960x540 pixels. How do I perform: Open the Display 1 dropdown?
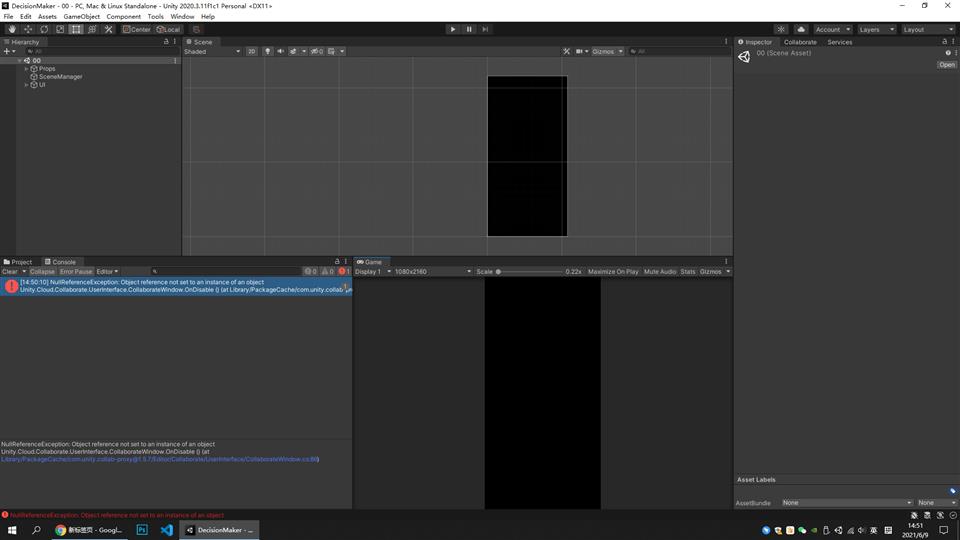[373, 271]
